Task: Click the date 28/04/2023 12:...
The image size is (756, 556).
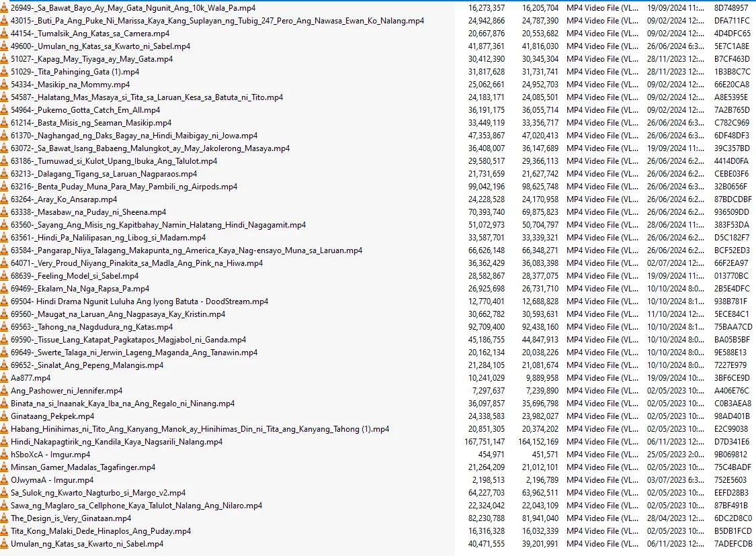Action: pyautogui.click(x=675, y=518)
